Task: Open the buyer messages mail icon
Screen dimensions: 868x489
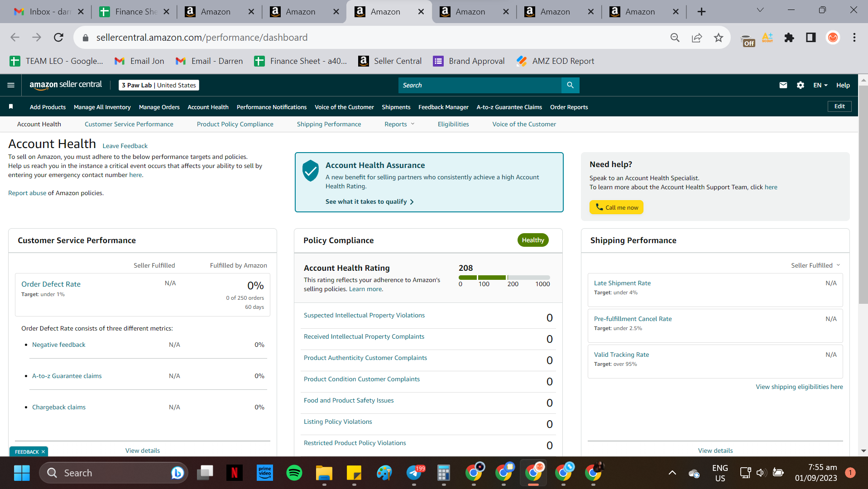Action: [x=783, y=85]
